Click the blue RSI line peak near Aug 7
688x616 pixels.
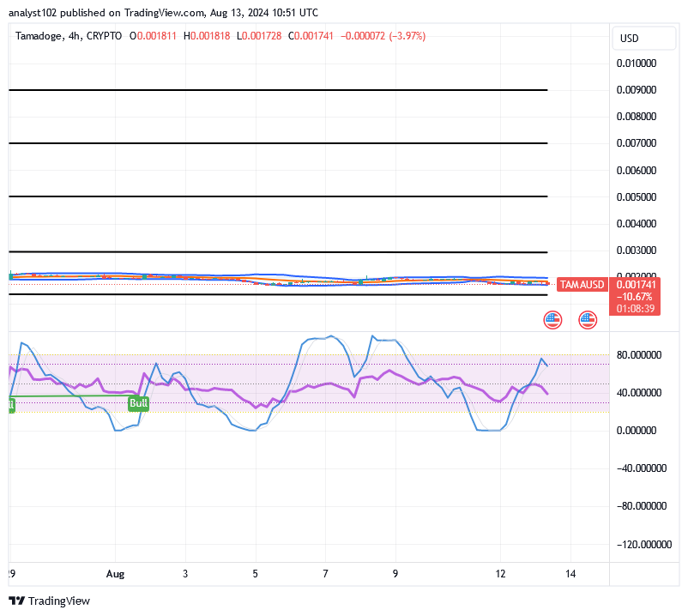click(330, 336)
